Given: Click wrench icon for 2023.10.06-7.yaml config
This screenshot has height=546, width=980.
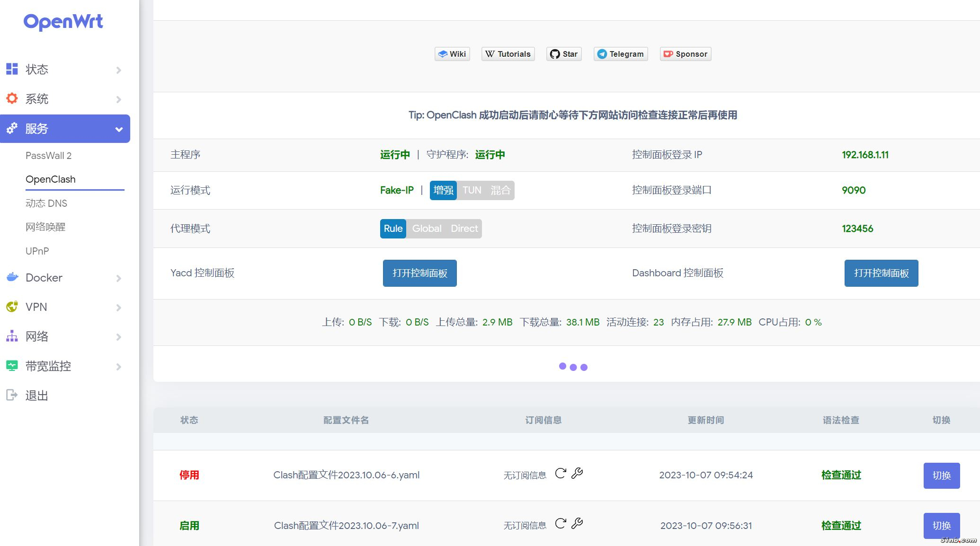Looking at the screenshot, I should click(577, 524).
